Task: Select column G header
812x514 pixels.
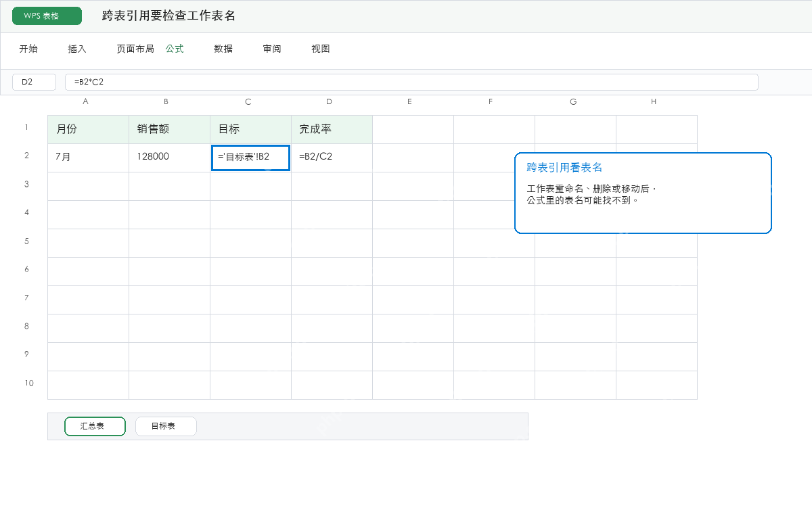Action: click(x=573, y=101)
